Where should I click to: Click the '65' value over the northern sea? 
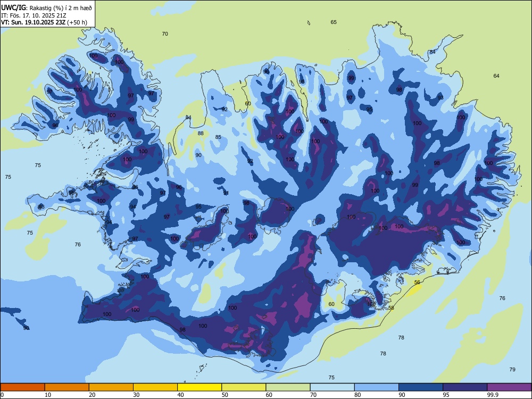coord(334,22)
